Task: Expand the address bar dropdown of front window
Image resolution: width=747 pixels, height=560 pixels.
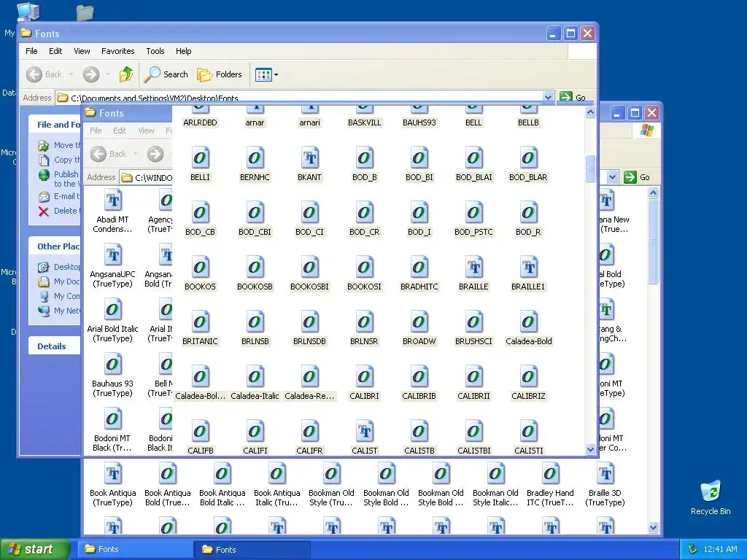Action: (548, 97)
